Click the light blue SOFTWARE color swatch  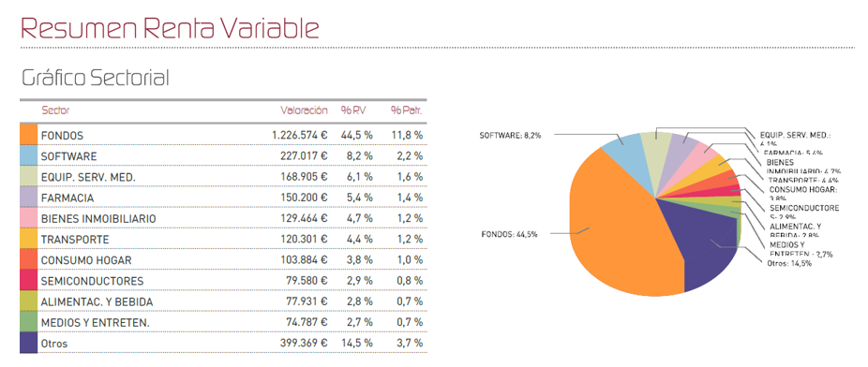pos(28,155)
